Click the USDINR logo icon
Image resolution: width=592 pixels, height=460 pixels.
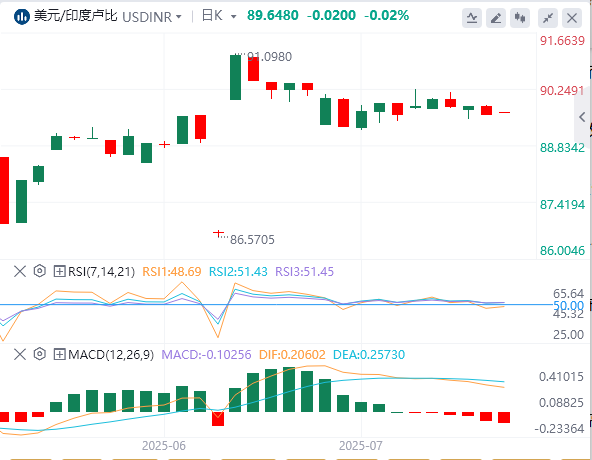point(22,16)
